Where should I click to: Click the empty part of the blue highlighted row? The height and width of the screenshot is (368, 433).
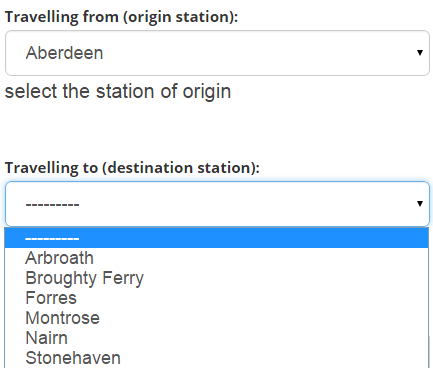253,238
